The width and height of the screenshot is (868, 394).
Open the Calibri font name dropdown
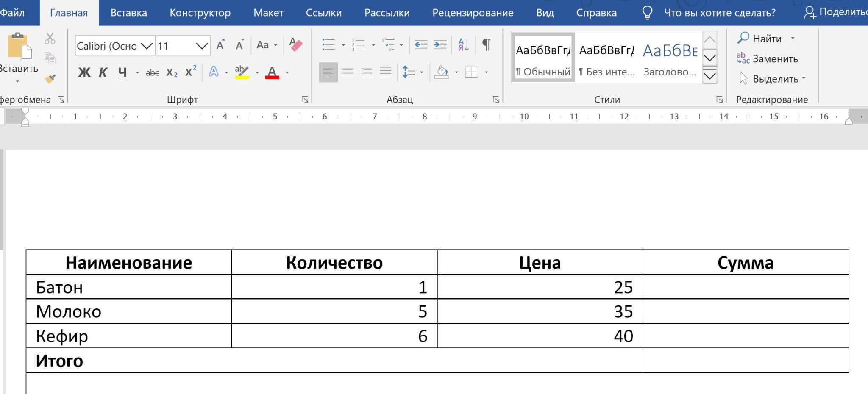click(147, 46)
